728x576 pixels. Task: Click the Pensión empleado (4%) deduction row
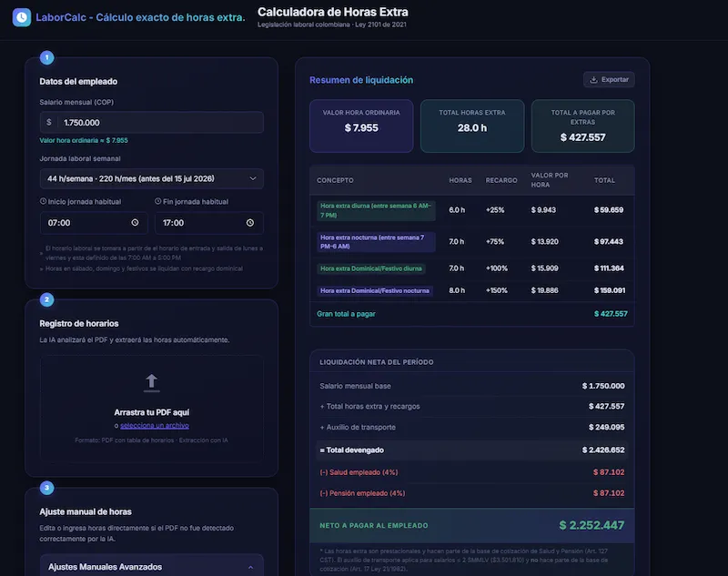(472, 493)
